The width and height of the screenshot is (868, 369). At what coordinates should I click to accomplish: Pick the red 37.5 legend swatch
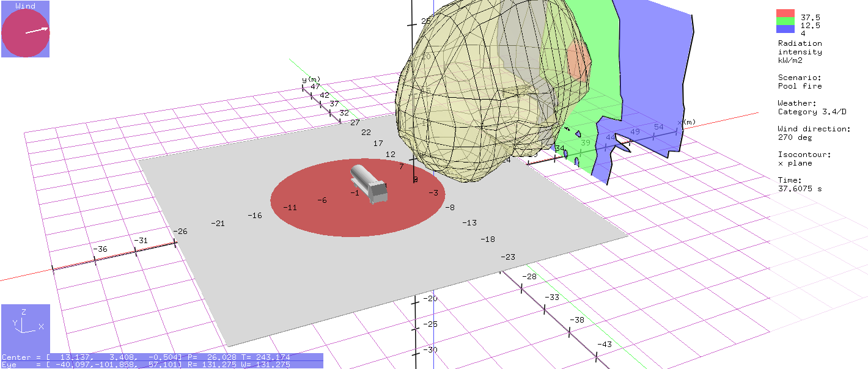tap(785, 13)
